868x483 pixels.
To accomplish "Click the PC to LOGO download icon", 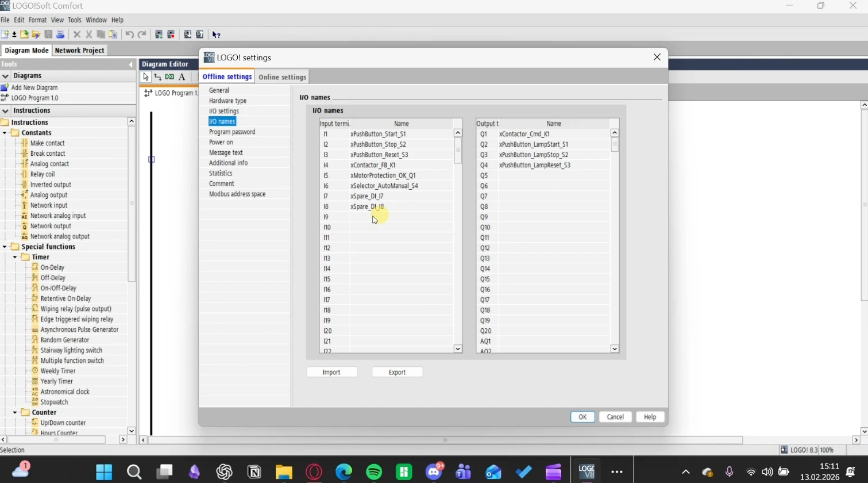I will 187,34.
